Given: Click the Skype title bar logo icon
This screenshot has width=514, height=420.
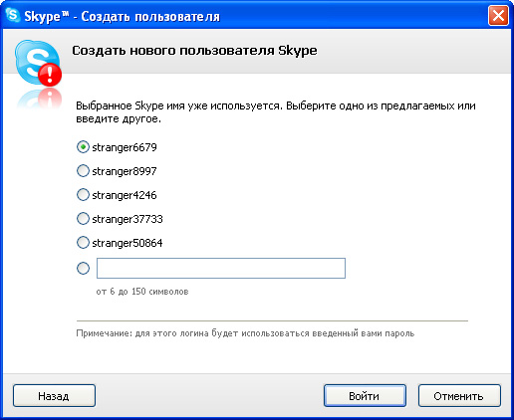Looking at the screenshot, I should (x=13, y=15).
